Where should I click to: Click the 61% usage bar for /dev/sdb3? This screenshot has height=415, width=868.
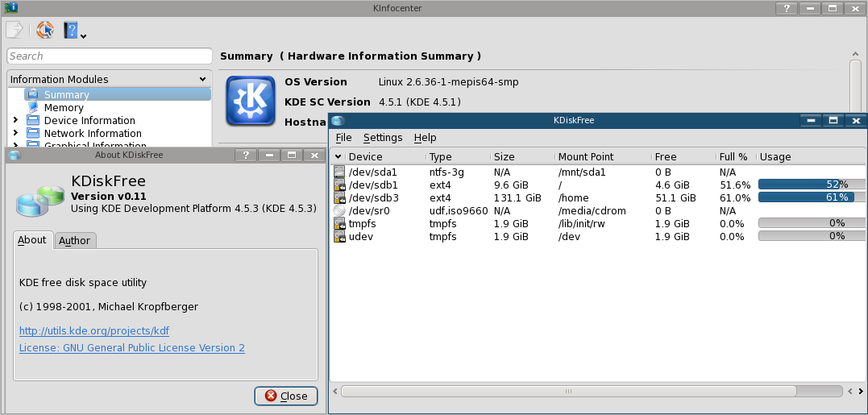tap(812, 197)
